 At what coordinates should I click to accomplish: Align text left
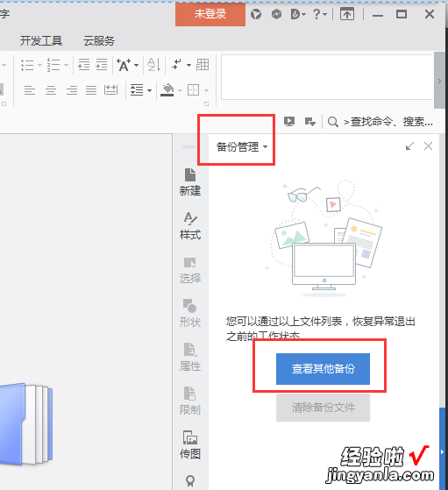point(30,90)
